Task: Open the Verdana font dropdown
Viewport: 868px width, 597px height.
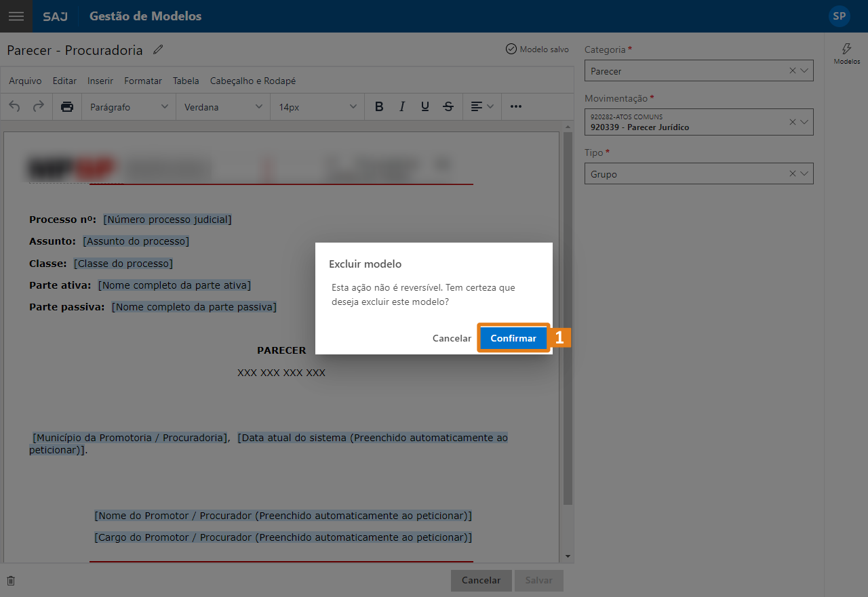Action: 223,107
